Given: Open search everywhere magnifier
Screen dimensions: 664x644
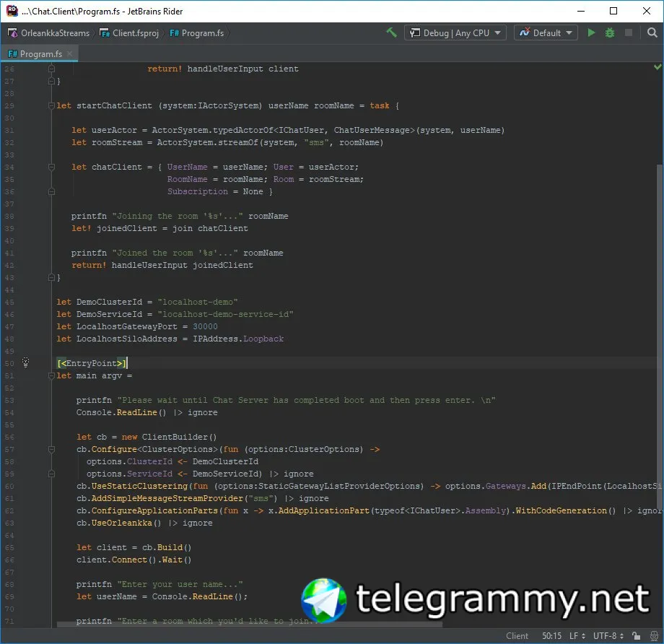Looking at the screenshot, I should 652,32.
